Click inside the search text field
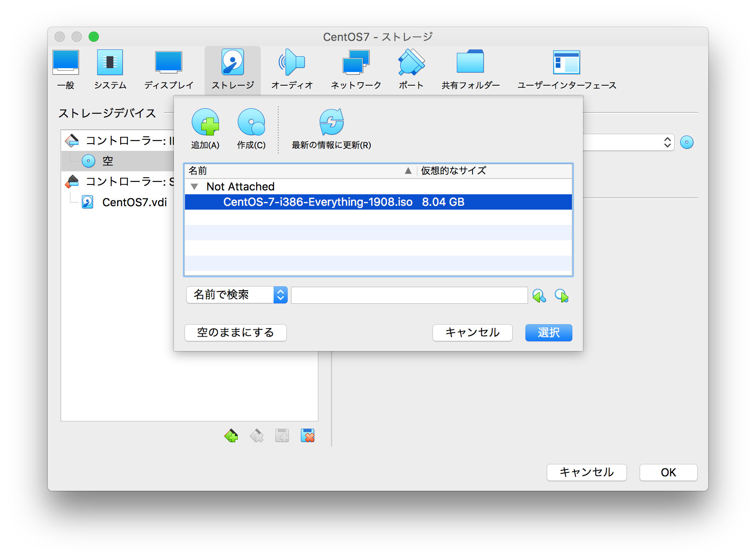 [x=409, y=295]
